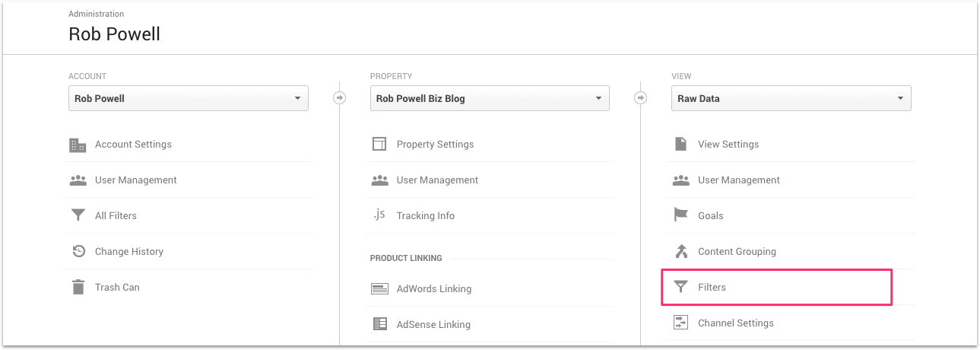Click the Property Settings layout icon
The width and height of the screenshot is (980, 350).
(379, 145)
